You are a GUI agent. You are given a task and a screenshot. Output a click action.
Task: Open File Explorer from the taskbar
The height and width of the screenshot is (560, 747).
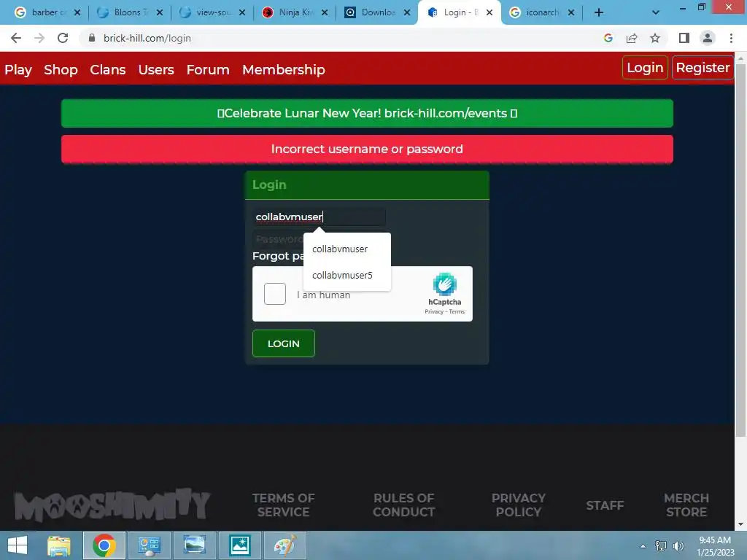tap(58, 545)
